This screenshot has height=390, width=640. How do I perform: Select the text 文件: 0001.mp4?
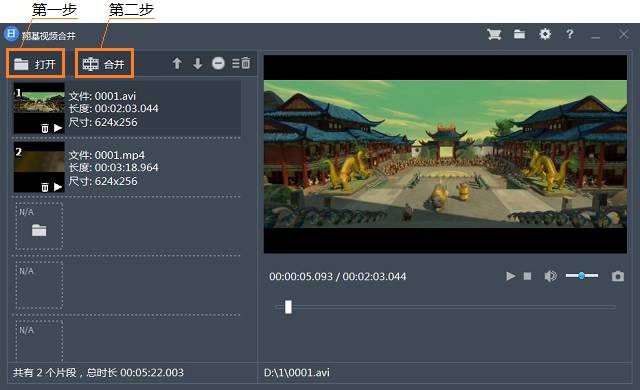(x=107, y=155)
